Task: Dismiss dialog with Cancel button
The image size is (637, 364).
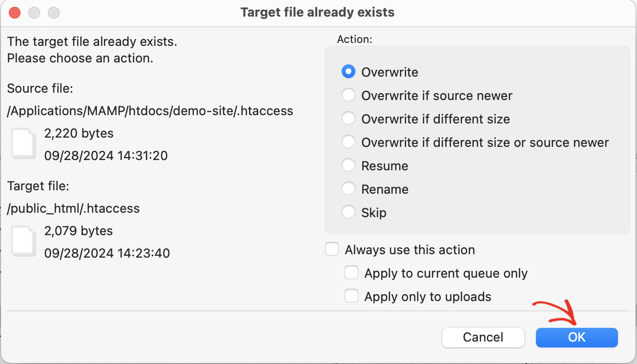Action: [x=483, y=337]
